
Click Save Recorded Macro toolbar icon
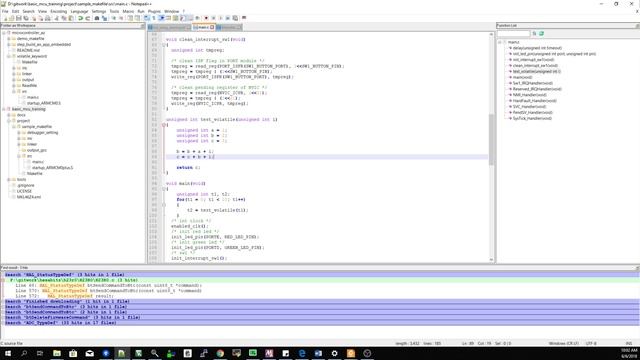coord(235,18)
